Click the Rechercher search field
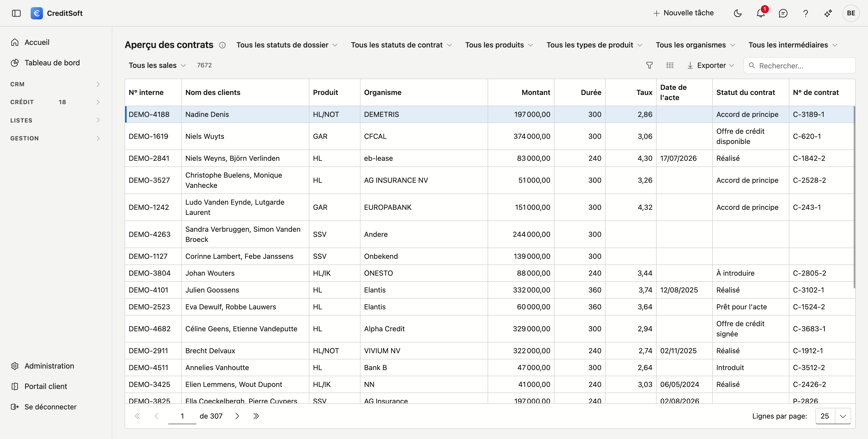The image size is (868, 439). 799,65
